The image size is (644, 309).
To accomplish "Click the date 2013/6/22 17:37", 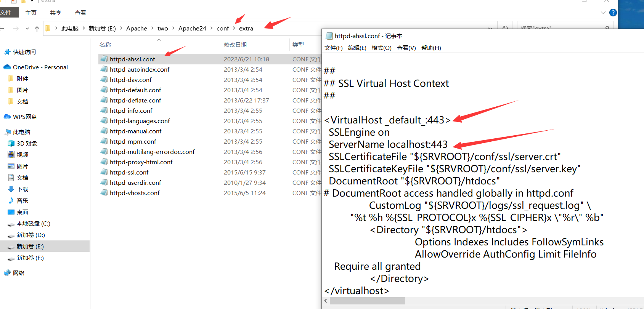I will (x=246, y=100).
